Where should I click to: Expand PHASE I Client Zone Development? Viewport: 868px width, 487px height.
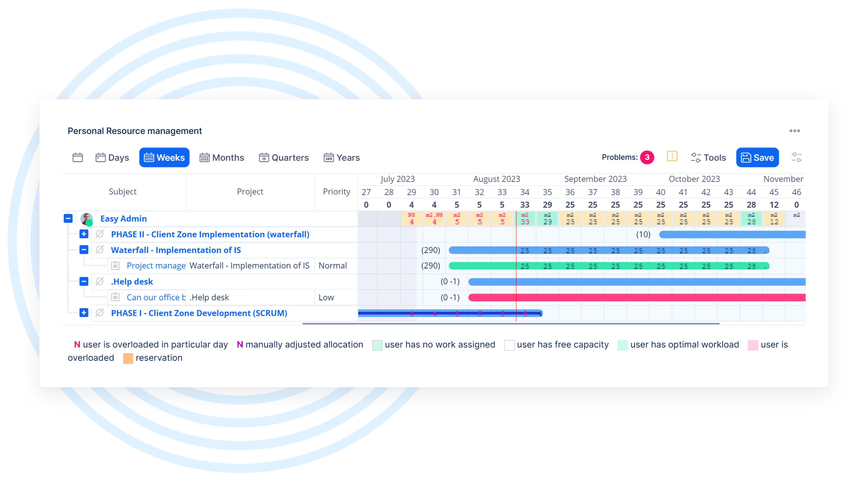(x=84, y=313)
